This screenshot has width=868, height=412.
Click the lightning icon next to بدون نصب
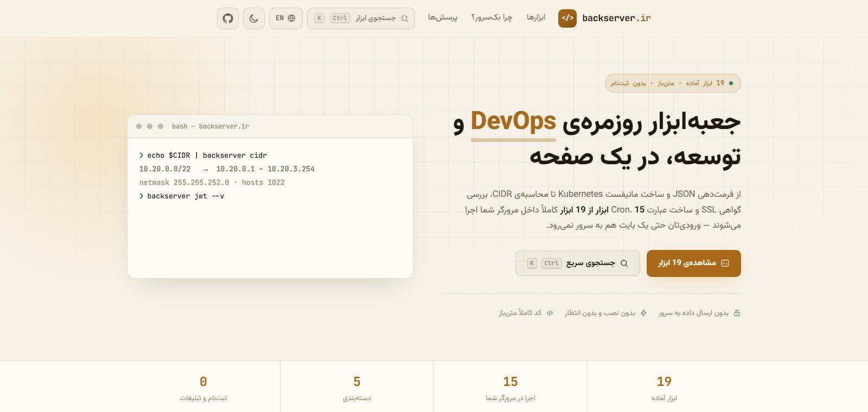coord(644,313)
